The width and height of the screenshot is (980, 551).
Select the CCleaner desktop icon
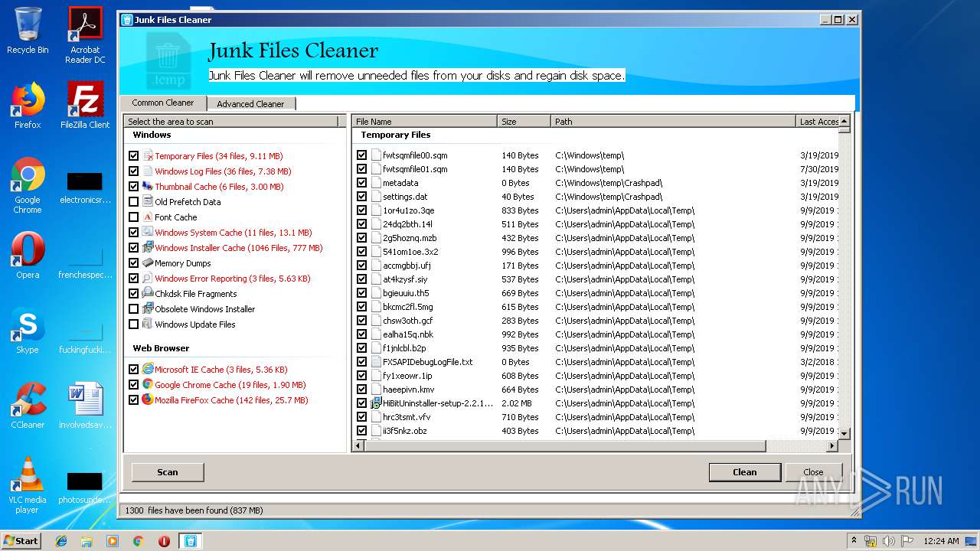point(28,405)
